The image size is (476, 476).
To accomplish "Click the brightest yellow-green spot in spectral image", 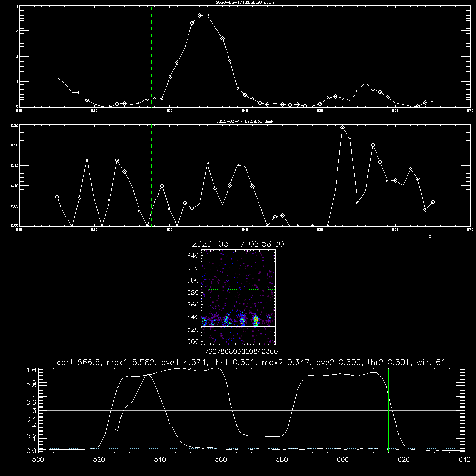I will pos(256,319).
